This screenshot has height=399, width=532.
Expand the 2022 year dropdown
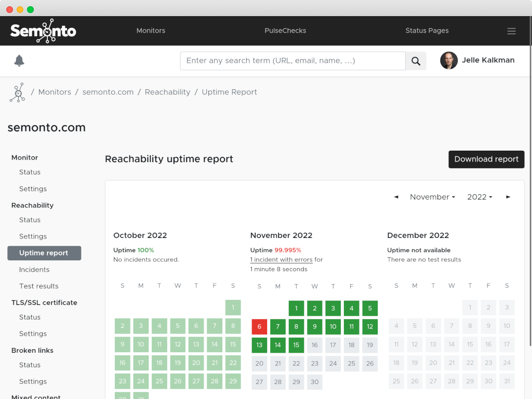[479, 197]
